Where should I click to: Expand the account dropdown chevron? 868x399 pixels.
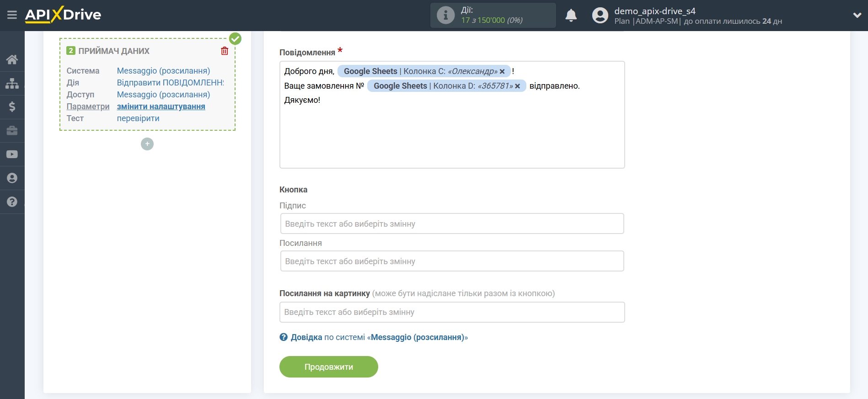coord(857,15)
